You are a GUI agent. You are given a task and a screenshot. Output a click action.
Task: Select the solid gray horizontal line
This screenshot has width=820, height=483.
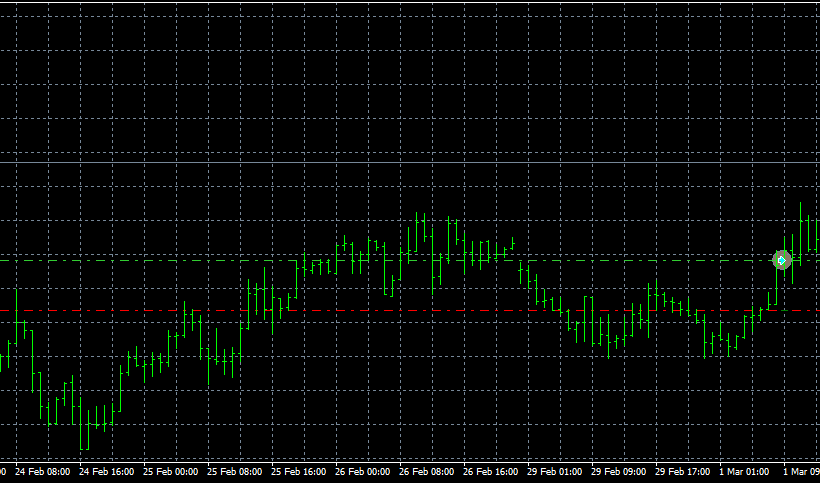(x=400, y=162)
